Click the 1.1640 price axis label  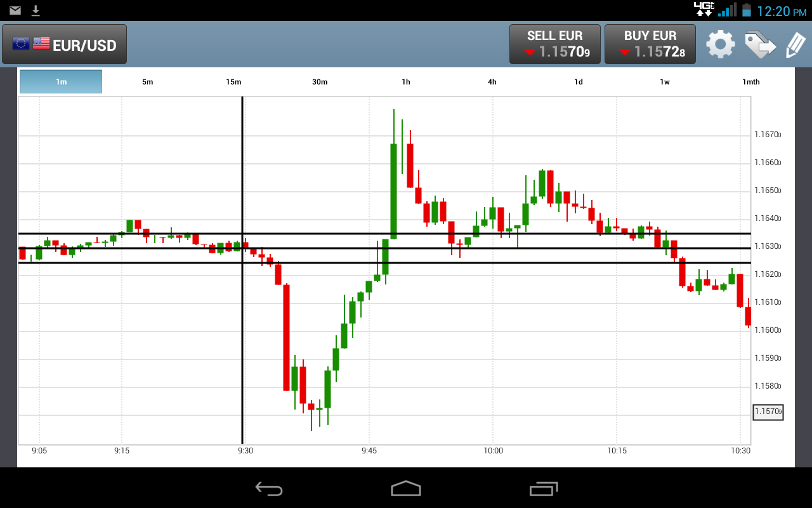[x=768, y=218]
